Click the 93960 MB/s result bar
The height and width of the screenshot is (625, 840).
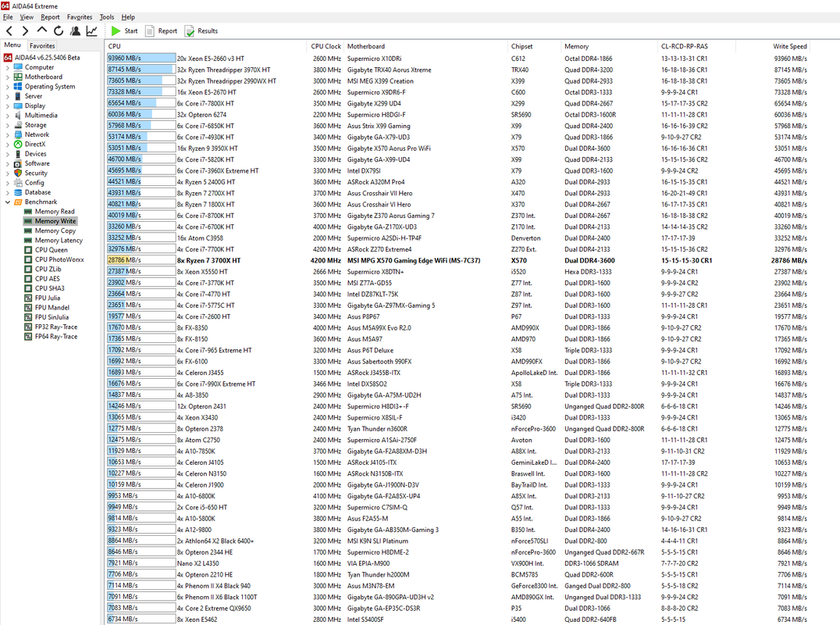[141, 59]
